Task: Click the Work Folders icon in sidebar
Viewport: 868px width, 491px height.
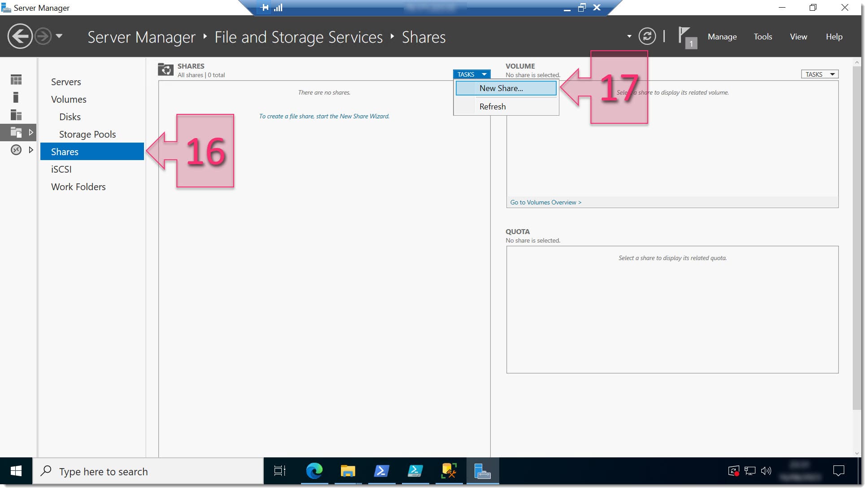Action: pyautogui.click(x=78, y=187)
